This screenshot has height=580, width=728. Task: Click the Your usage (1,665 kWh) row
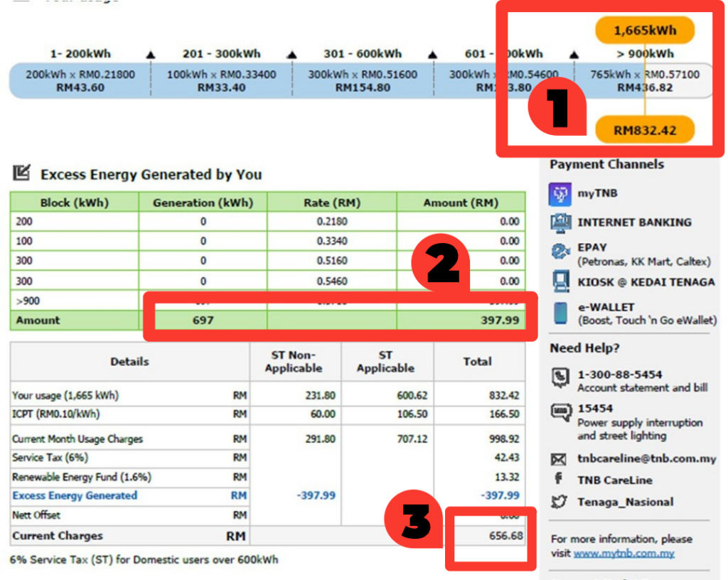tap(267, 395)
